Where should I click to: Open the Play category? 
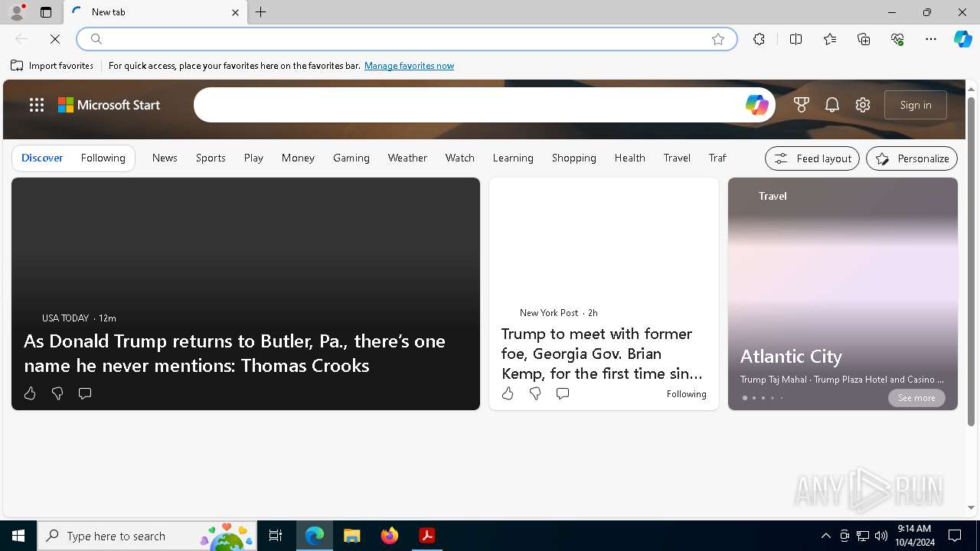[253, 158]
